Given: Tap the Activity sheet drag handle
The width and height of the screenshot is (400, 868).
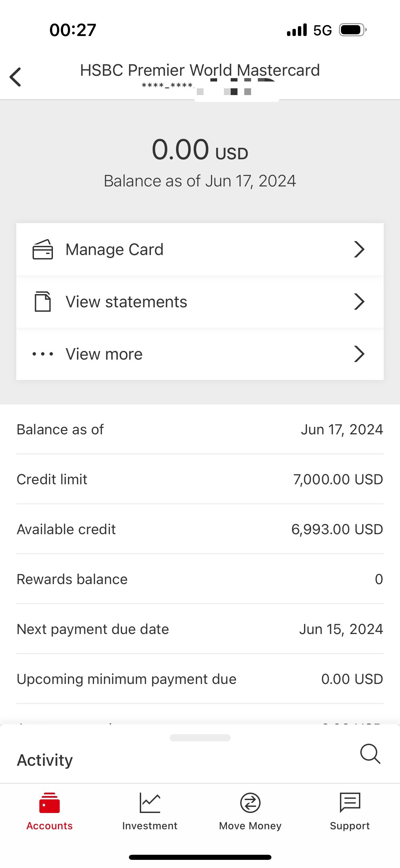Looking at the screenshot, I should pos(200,738).
